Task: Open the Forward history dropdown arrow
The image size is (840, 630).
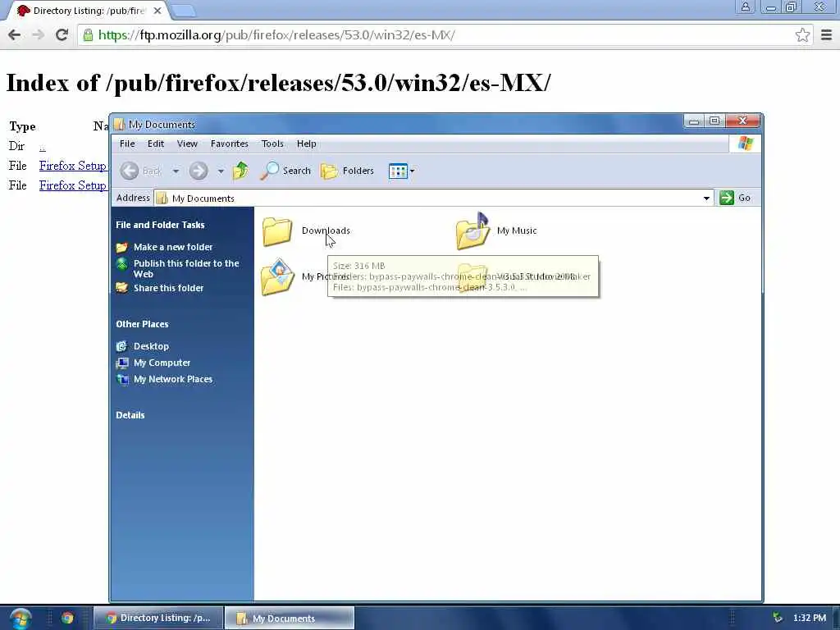Action: [221, 171]
